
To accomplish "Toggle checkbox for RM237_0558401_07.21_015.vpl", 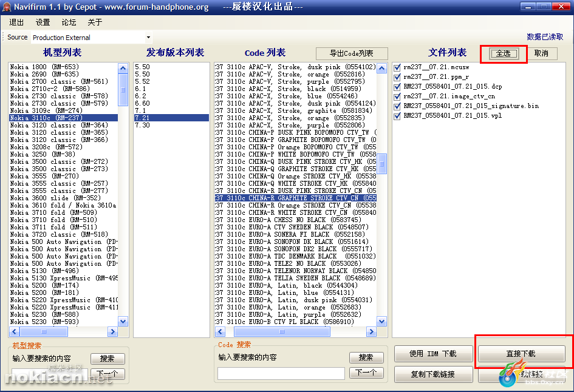I will pos(397,116).
